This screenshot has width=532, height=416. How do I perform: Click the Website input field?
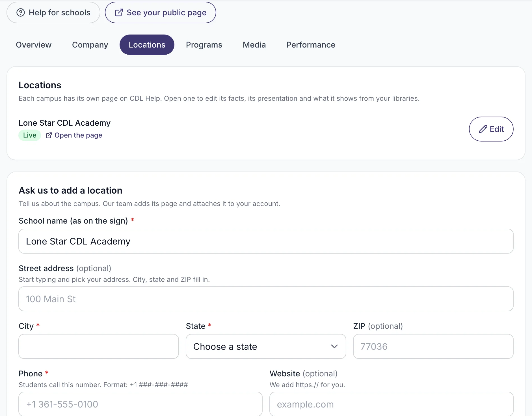pyautogui.click(x=392, y=404)
